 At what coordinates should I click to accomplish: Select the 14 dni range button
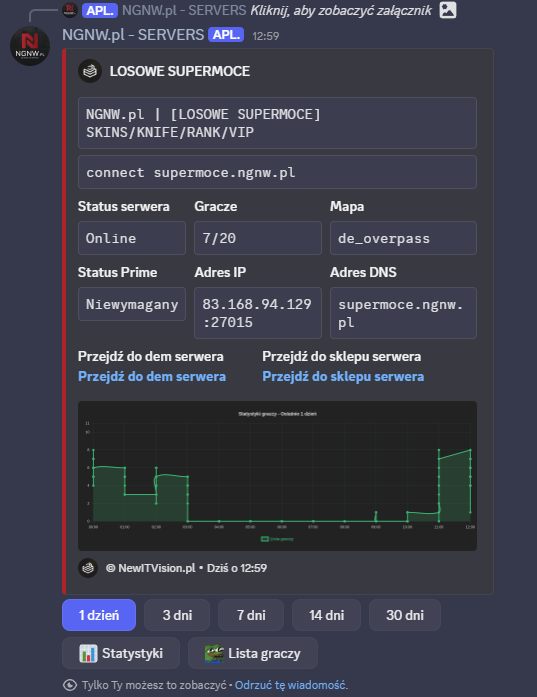pos(326,615)
